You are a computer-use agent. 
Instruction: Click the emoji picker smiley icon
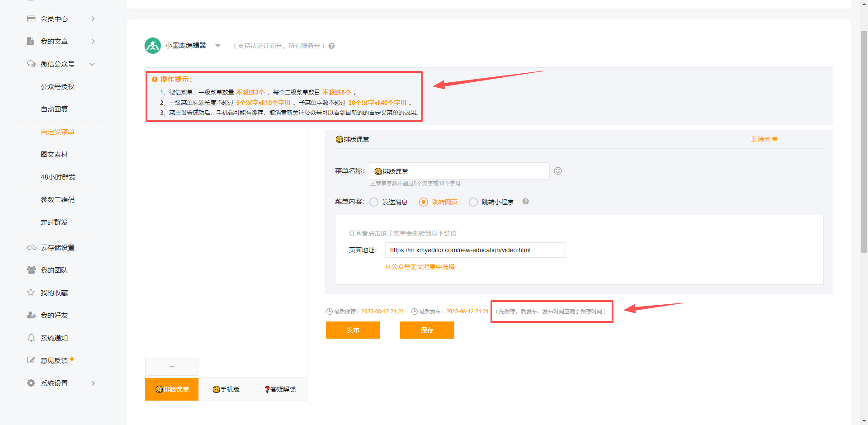pos(558,171)
